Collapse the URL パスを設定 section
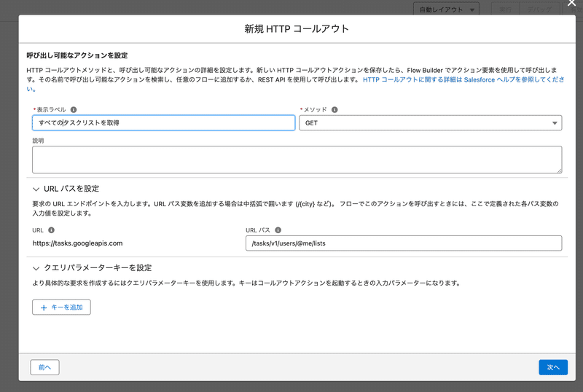Screen dimensions: 583x392 pyautogui.click(x=36, y=189)
